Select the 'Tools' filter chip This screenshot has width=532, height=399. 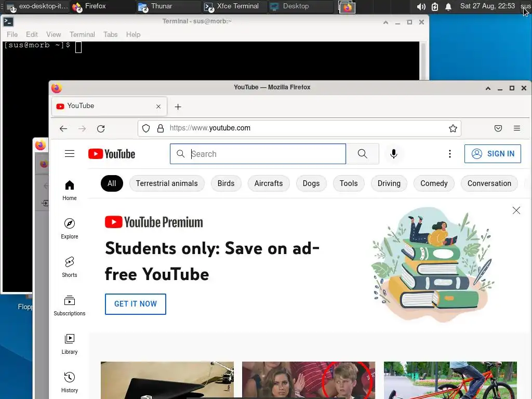[x=349, y=183]
